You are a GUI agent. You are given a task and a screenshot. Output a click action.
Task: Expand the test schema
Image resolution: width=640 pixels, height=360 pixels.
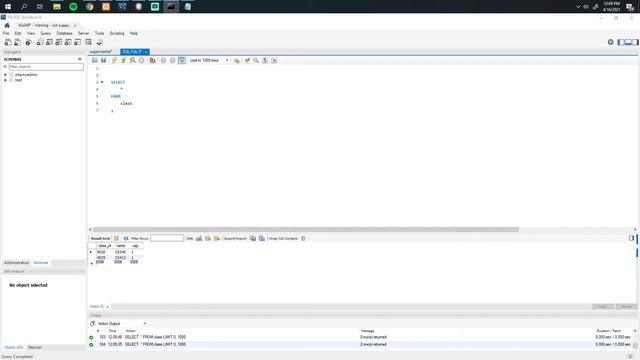[5, 80]
